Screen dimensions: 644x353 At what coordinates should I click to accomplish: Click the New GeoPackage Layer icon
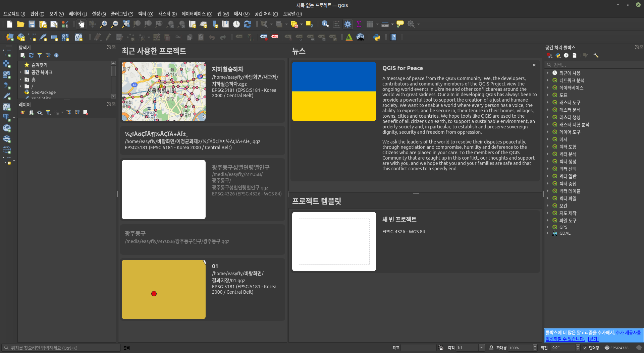click(x=21, y=37)
